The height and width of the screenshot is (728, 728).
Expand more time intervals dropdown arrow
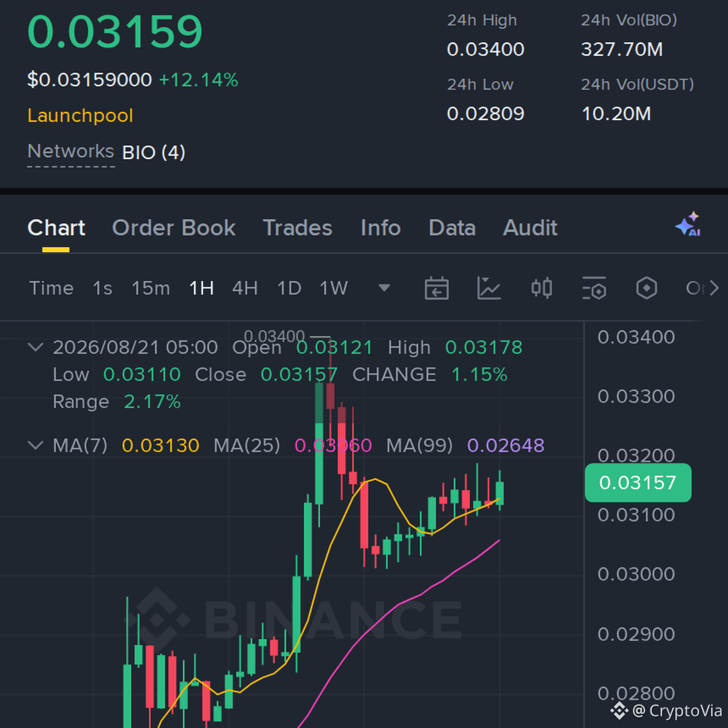coord(384,289)
